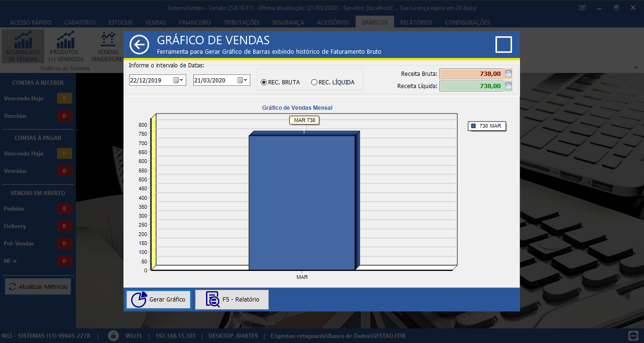Screen dimensions: 644x343
Task: Click the square maximize icon in chart header
Action: coord(504,44)
